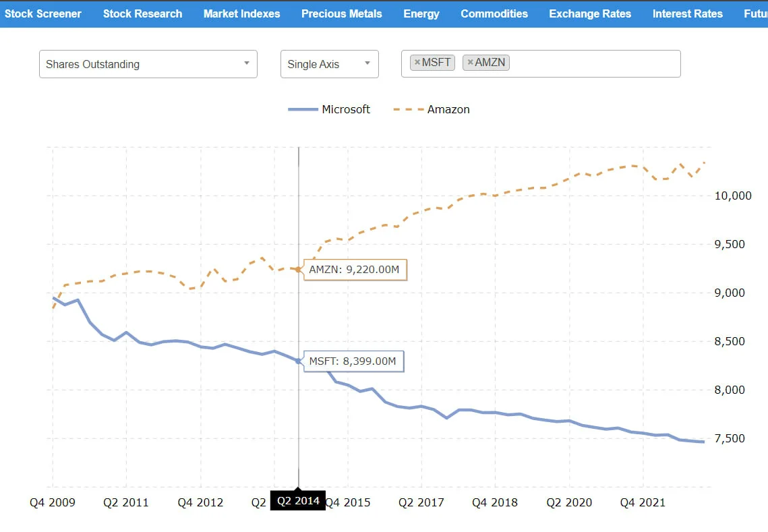Click the Q4 2015 axis label
Screen dimensions: 768x532
(348, 502)
